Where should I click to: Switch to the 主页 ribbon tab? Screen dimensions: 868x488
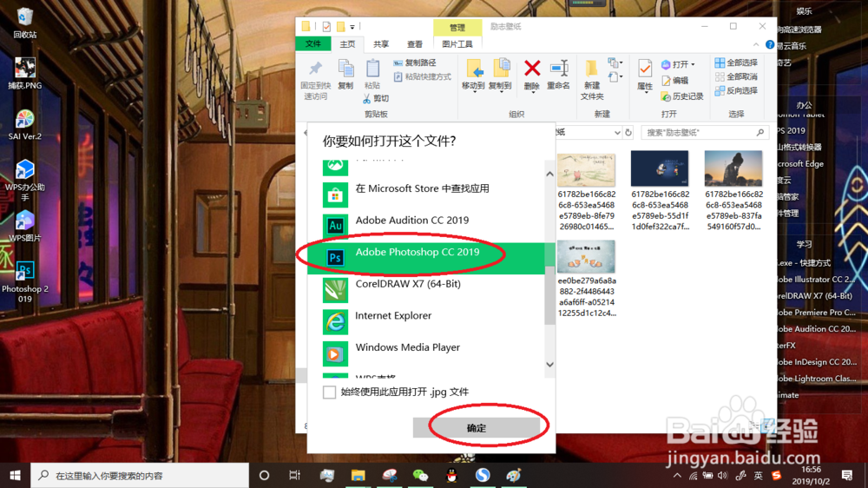tap(347, 44)
